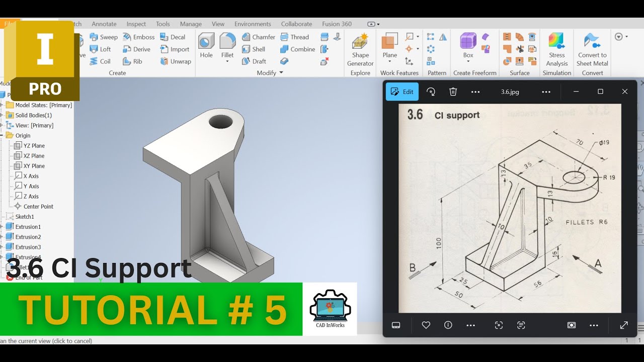Launch Stress Analysis simulation
Image resolution: width=644 pixels, height=362 pixels.
click(x=557, y=50)
